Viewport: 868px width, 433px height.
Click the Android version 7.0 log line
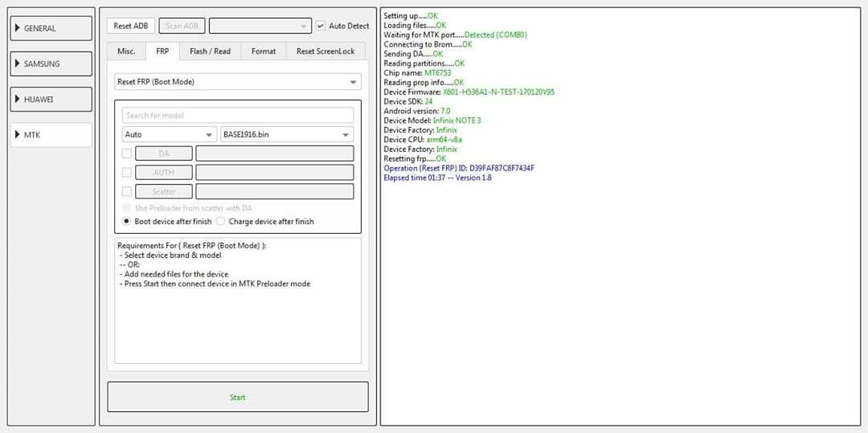[x=417, y=111]
